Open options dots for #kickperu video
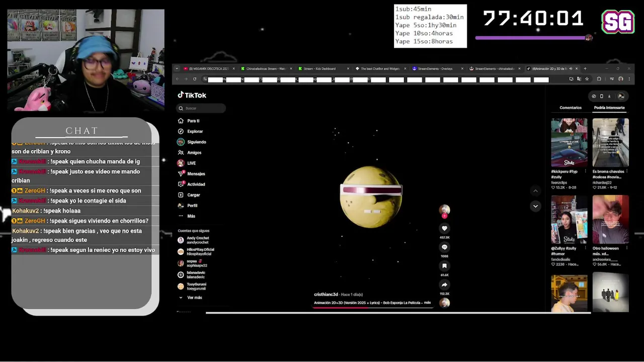This screenshot has width=644, height=362. (586, 171)
